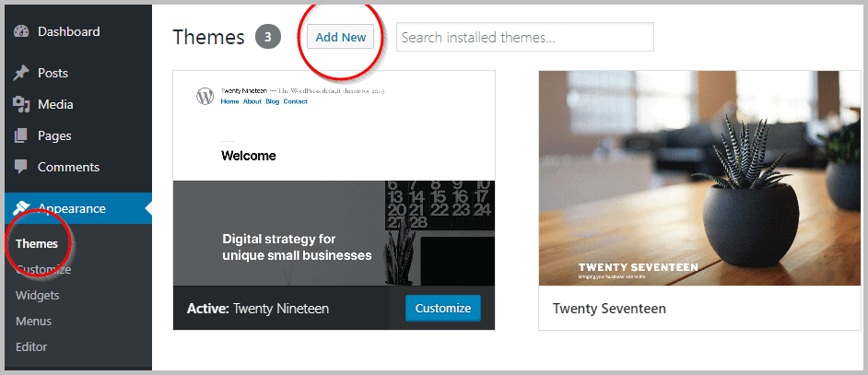Focus the Search installed themes field
Image resolution: width=868 pixels, height=375 pixels.
(524, 38)
